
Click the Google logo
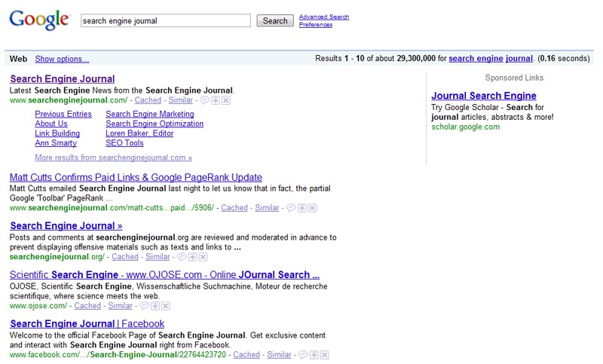[40, 20]
